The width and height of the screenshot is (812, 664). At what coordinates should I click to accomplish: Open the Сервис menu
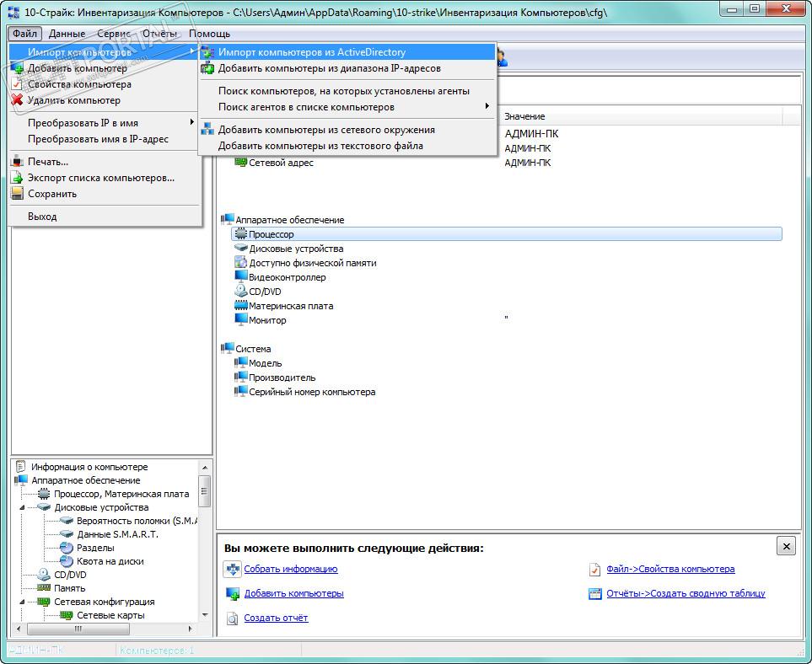pyautogui.click(x=114, y=34)
